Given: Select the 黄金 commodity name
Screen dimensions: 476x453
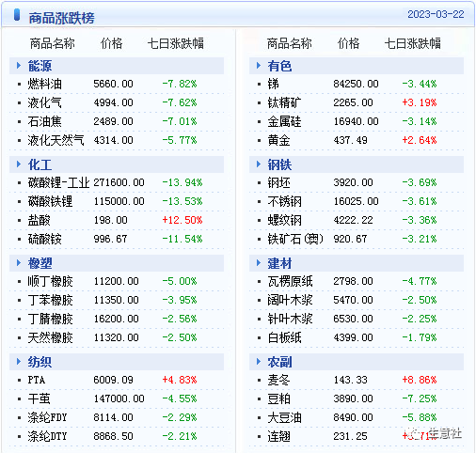Looking at the screenshot, I should pyautogui.click(x=278, y=140).
